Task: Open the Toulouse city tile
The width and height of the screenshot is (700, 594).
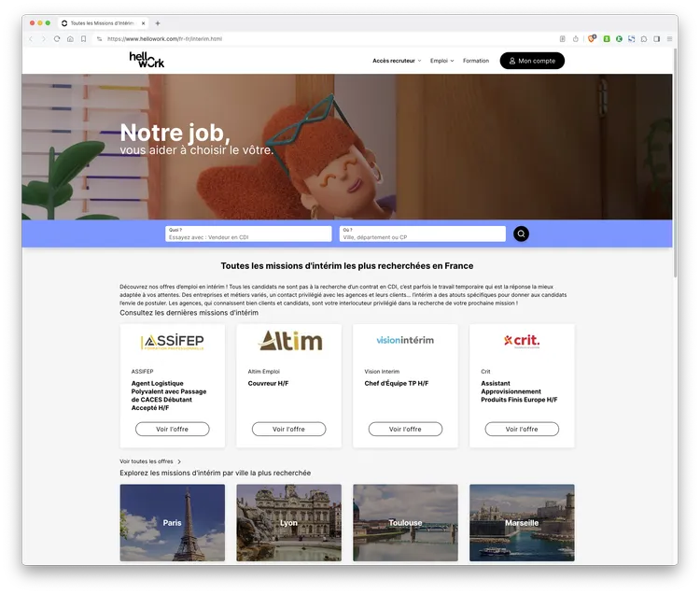Action: coord(405,522)
